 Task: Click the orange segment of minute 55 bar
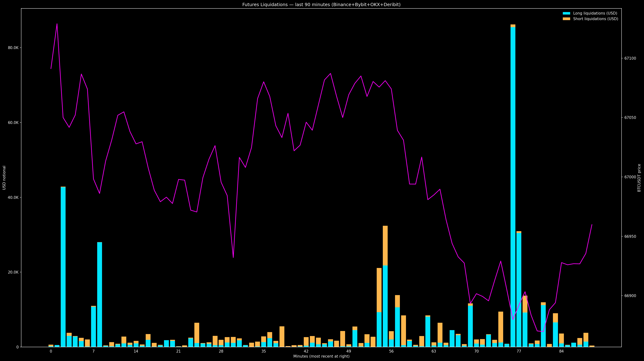pyautogui.click(x=385, y=246)
